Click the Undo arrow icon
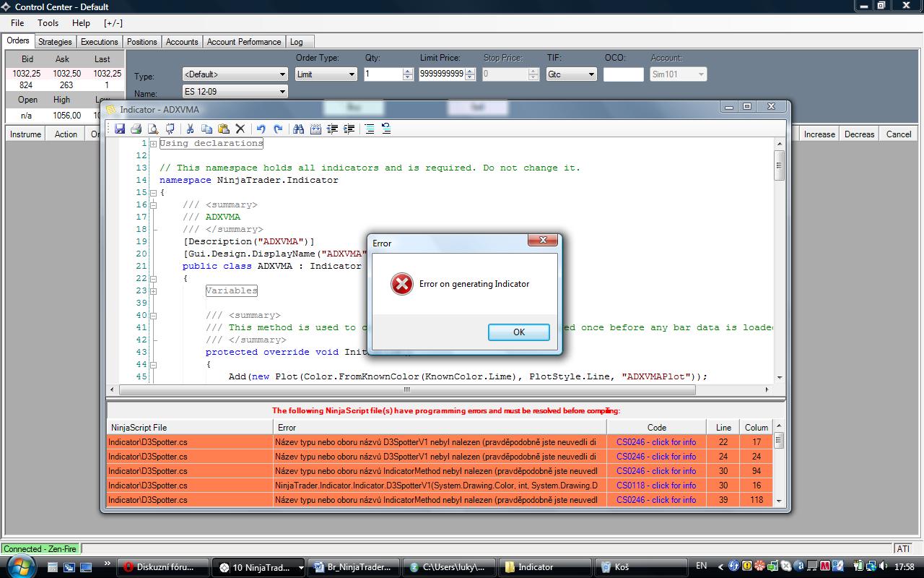 [261, 129]
